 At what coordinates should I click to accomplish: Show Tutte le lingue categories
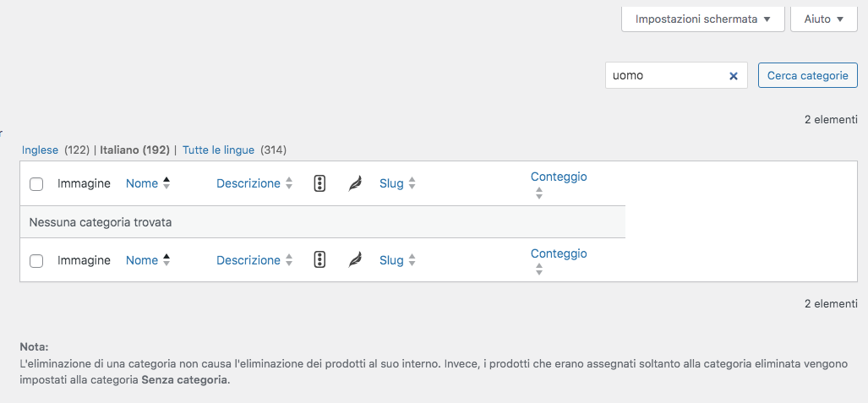click(x=218, y=150)
